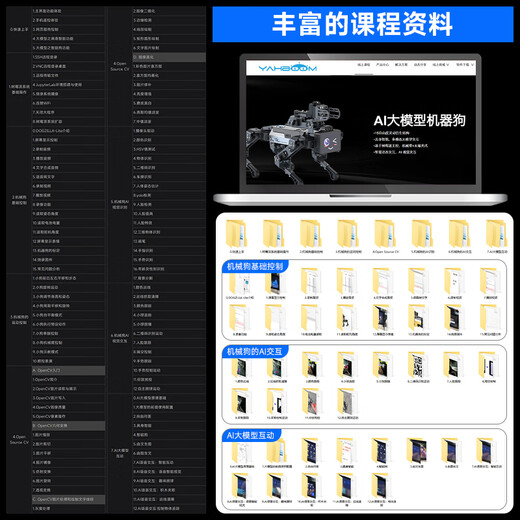
Task: Click the 1.OpenCV简介 row in the table
Action: [68, 380]
